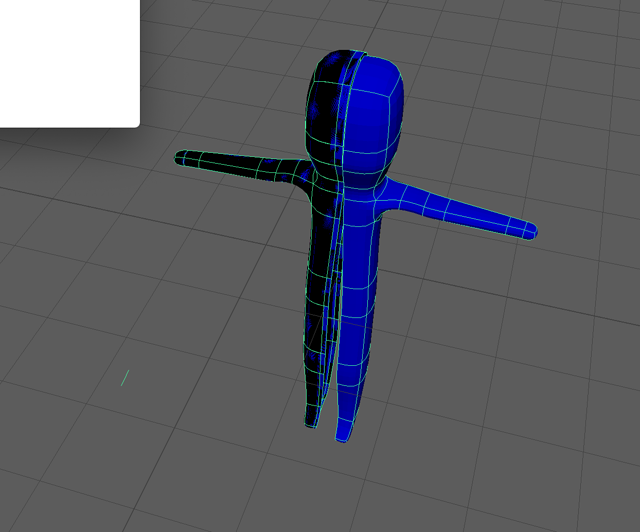Click the center seam edge at the torso
The height and width of the screenshot is (532, 640).
(340, 260)
